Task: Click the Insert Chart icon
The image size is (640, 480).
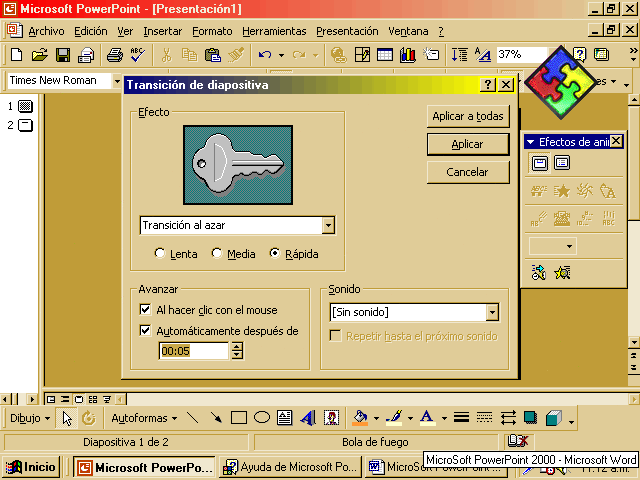Action: [407, 55]
